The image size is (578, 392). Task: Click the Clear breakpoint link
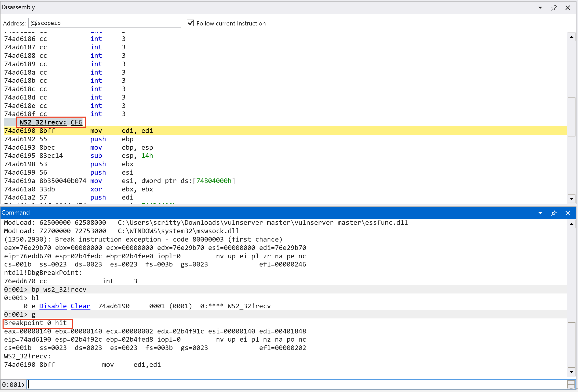coord(80,306)
